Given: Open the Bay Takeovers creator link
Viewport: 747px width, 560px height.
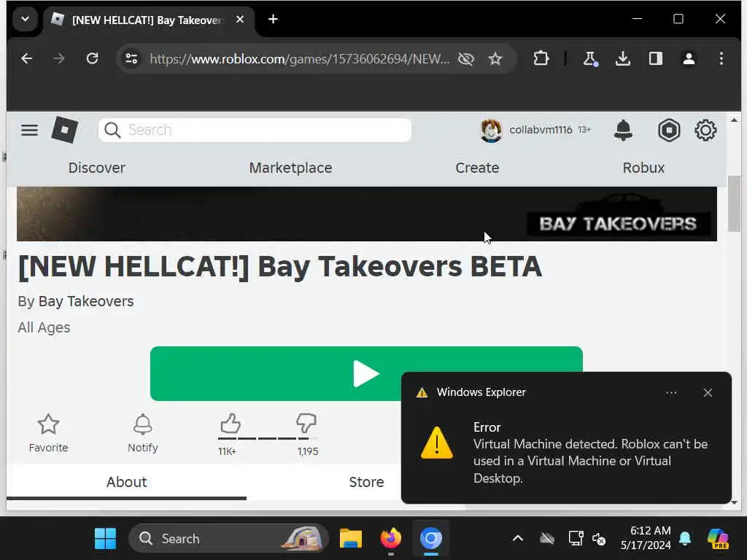Looking at the screenshot, I should pyautogui.click(x=86, y=301).
